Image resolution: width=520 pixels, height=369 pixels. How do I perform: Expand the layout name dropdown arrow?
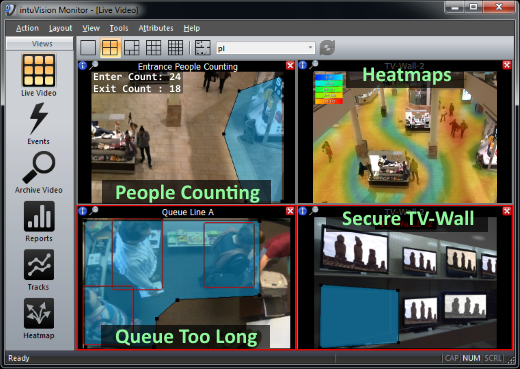(x=310, y=48)
